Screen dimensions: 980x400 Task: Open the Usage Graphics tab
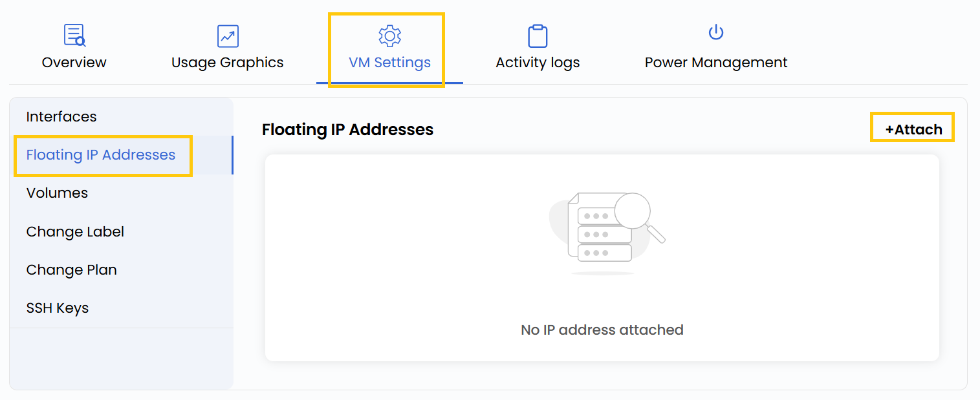[x=227, y=62]
